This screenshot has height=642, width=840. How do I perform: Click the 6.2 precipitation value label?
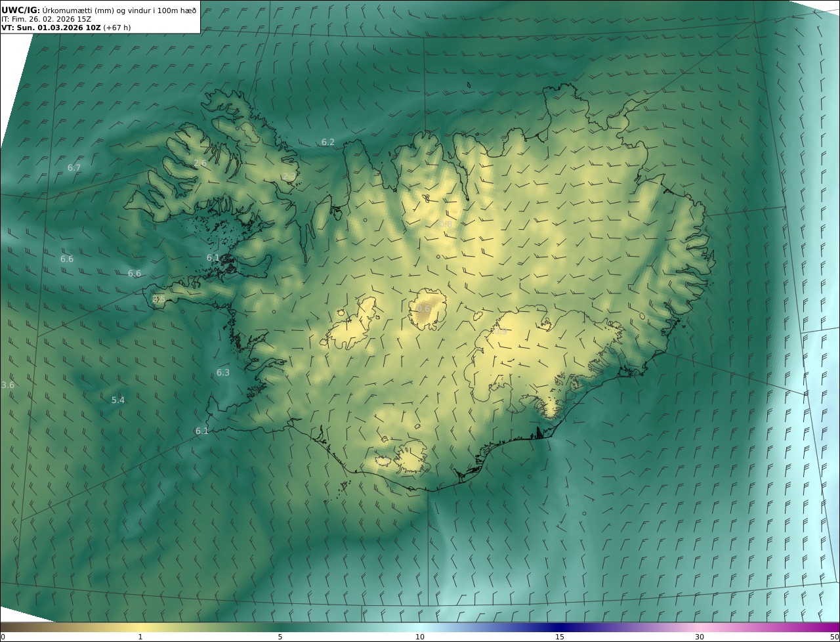coord(327,142)
